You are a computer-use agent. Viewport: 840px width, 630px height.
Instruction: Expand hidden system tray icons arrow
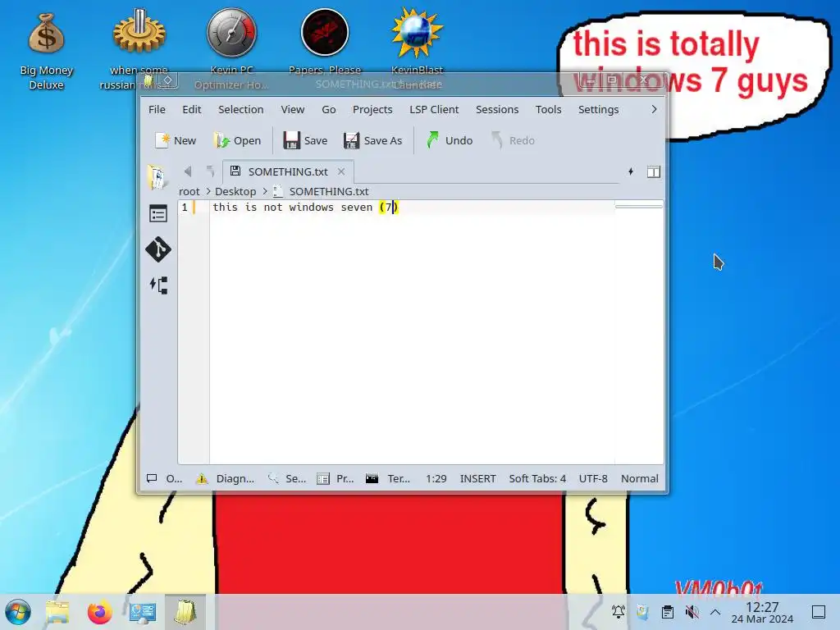click(715, 612)
